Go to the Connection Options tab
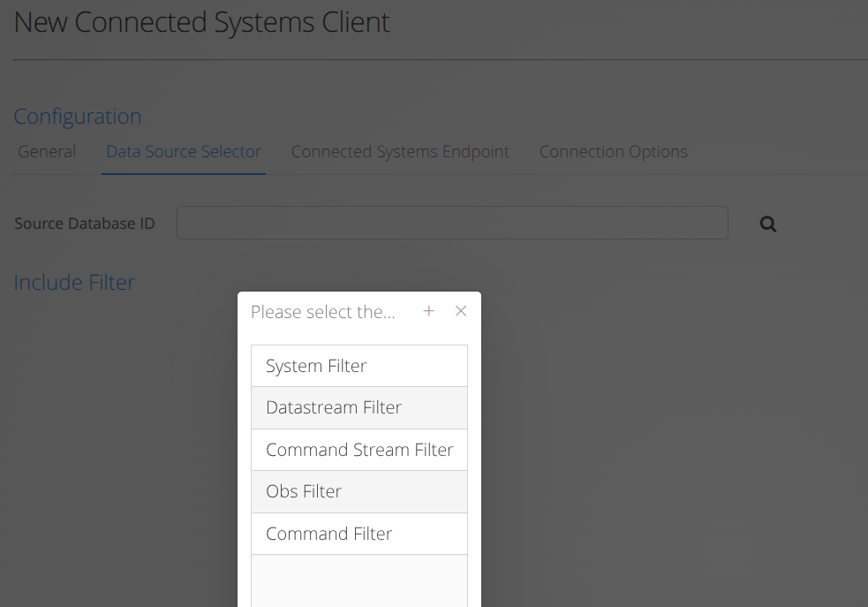The height and width of the screenshot is (607, 868). (x=613, y=152)
